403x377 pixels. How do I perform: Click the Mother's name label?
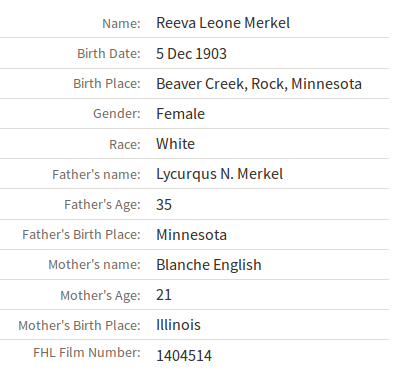point(94,265)
